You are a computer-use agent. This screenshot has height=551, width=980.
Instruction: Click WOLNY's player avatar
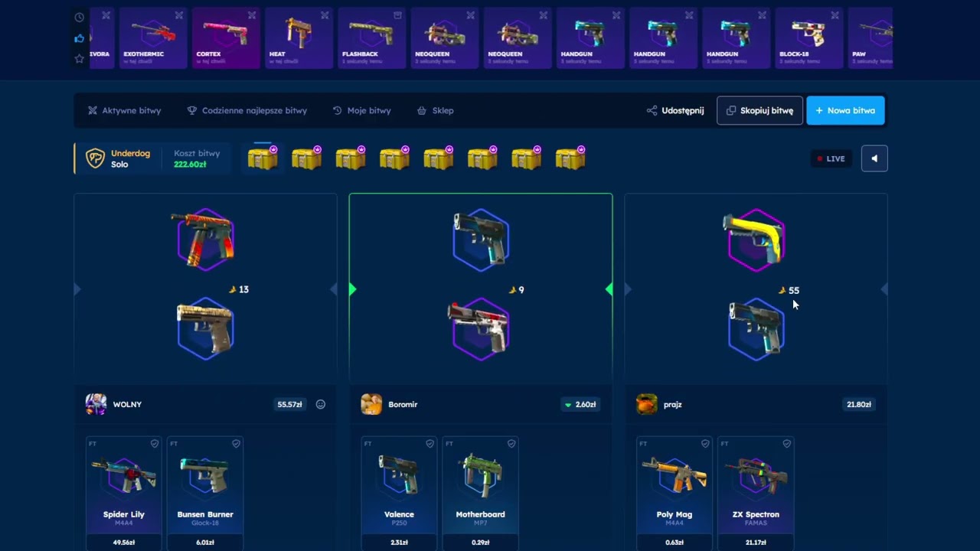pos(96,404)
